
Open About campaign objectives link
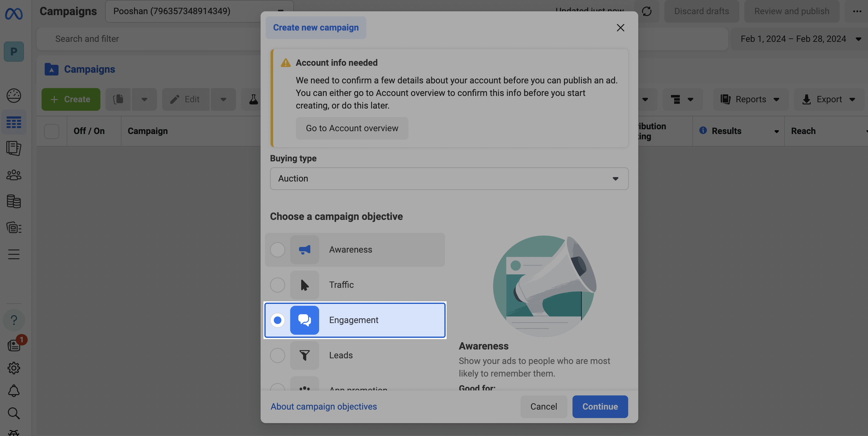(324, 407)
